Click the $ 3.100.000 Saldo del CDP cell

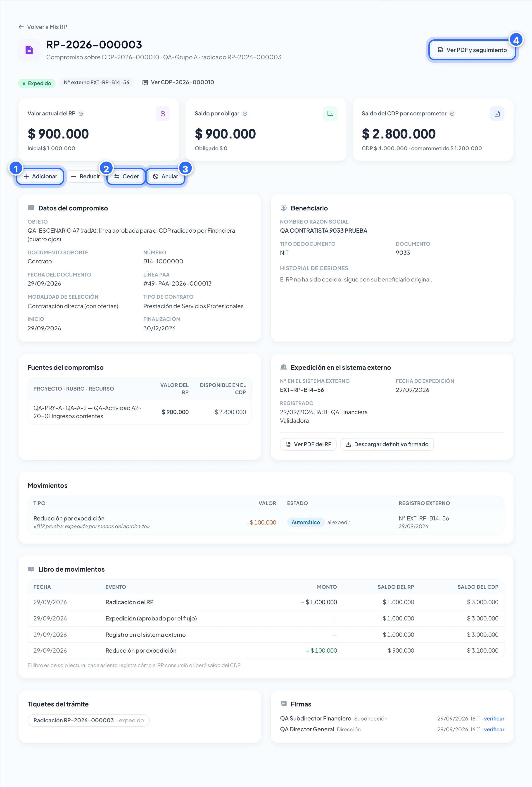pos(482,651)
